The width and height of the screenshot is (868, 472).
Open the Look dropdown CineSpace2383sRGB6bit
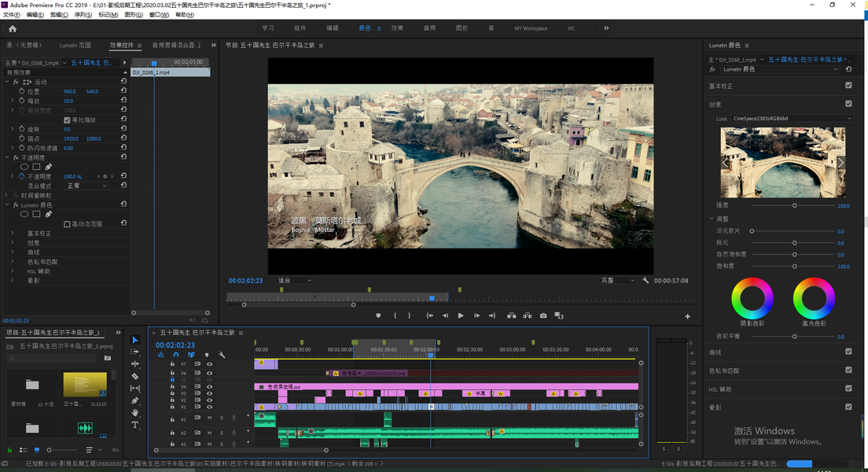[x=791, y=119]
